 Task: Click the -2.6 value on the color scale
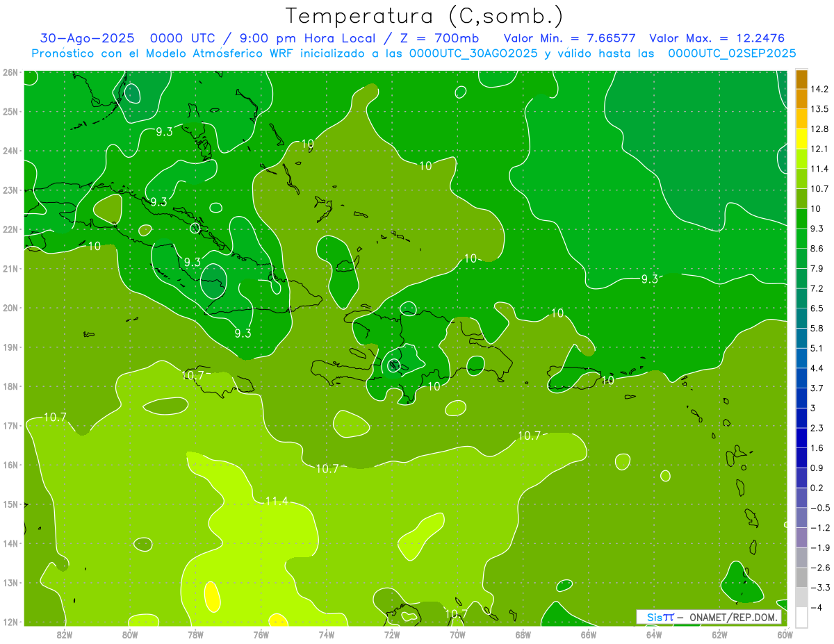(x=819, y=568)
